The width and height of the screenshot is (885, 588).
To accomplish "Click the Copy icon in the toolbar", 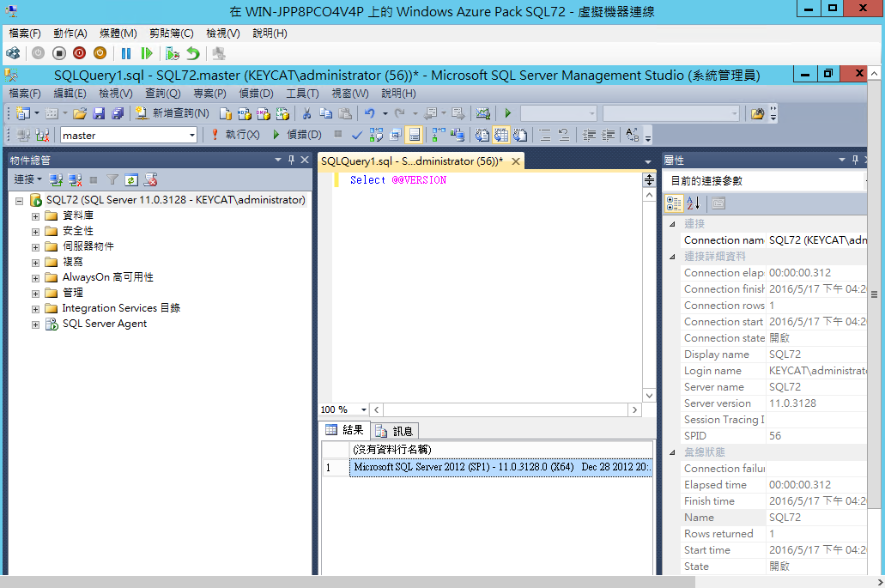I will [x=325, y=113].
